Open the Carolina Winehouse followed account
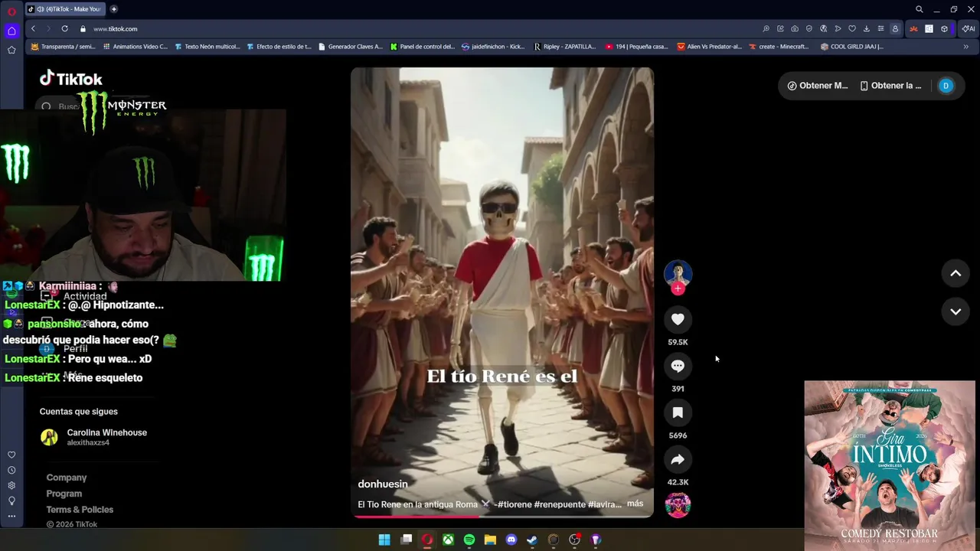 (x=93, y=437)
